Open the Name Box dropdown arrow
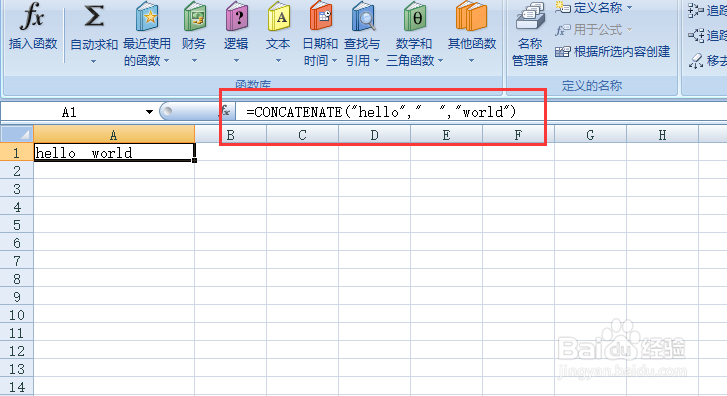 [149, 112]
